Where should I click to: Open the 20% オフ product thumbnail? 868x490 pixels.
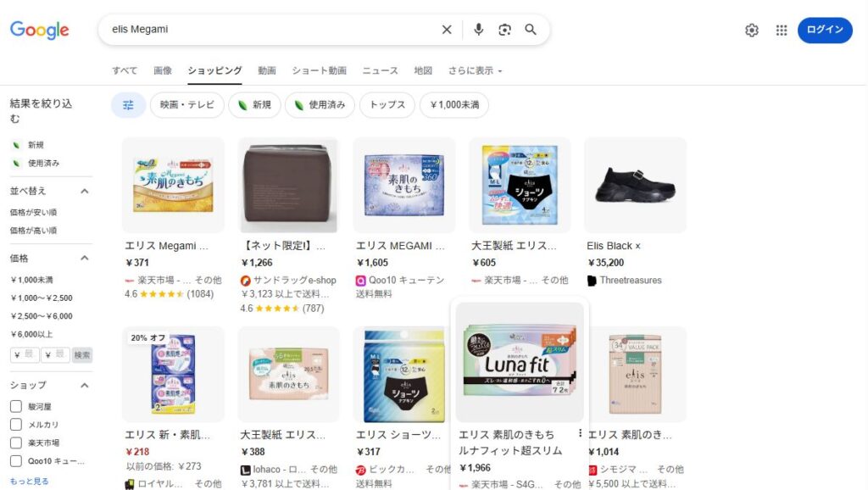click(x=173, y=375)
